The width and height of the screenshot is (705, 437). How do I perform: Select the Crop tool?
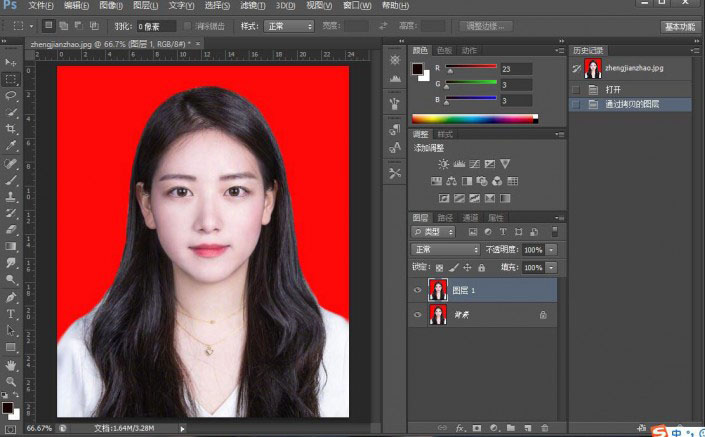11,128
